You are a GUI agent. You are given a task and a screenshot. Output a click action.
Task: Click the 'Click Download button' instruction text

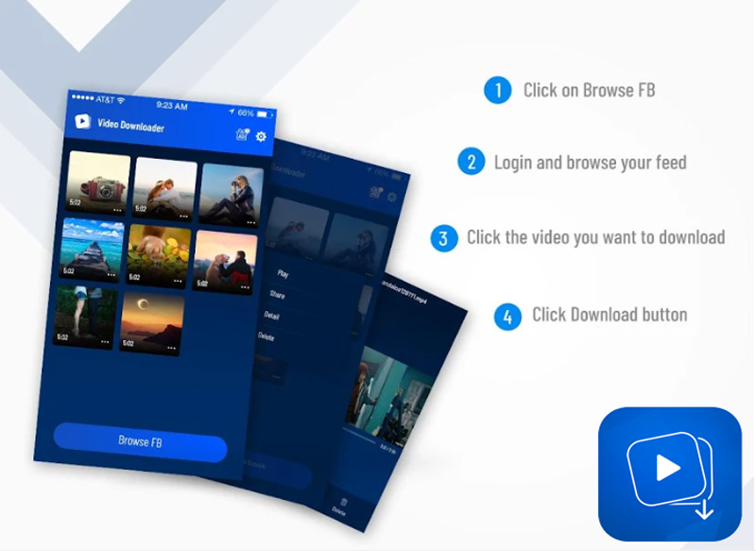(x=610, y=315)
